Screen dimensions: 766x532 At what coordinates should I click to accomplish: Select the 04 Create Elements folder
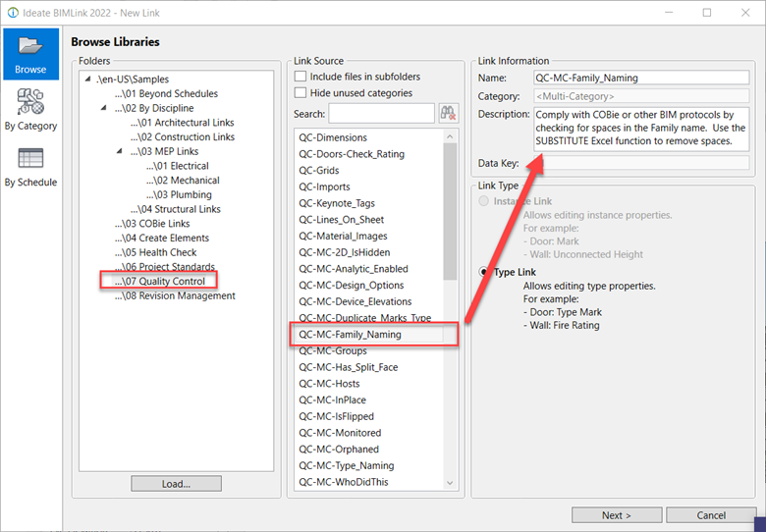[162, 239]
